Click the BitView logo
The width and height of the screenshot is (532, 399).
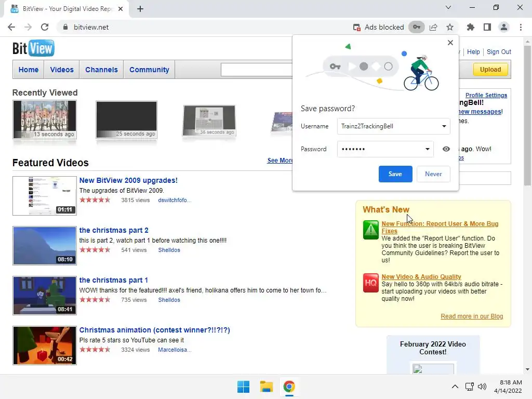click(33, 48)
